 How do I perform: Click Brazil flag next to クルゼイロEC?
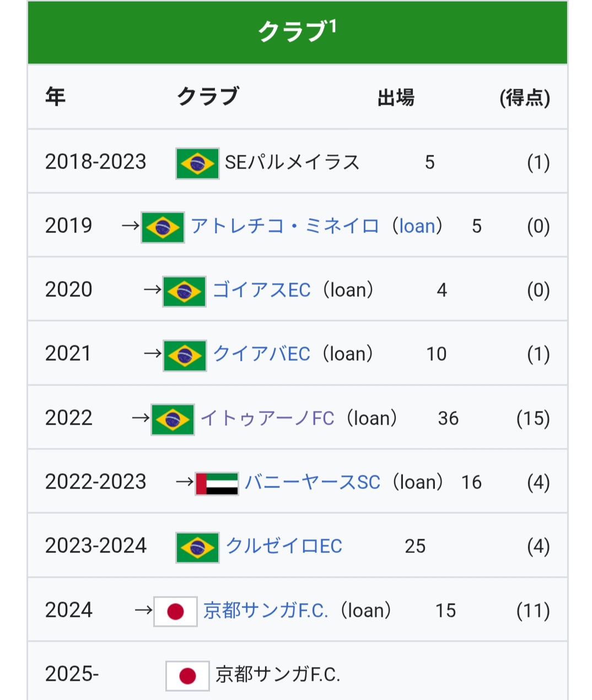pyautogui.click(x=197, y=547)
